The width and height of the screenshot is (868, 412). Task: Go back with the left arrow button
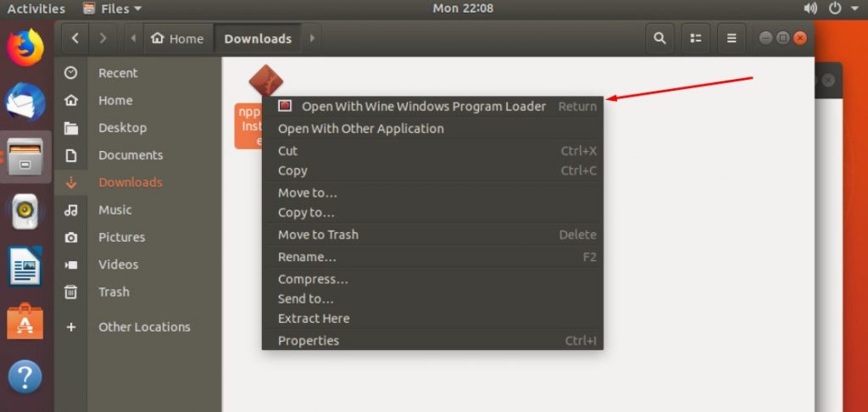click(x=75, y=38)
